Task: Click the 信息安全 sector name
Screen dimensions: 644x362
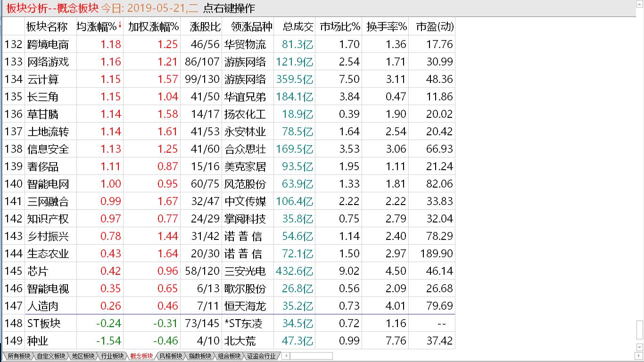Action: click(x=48, y=149)
